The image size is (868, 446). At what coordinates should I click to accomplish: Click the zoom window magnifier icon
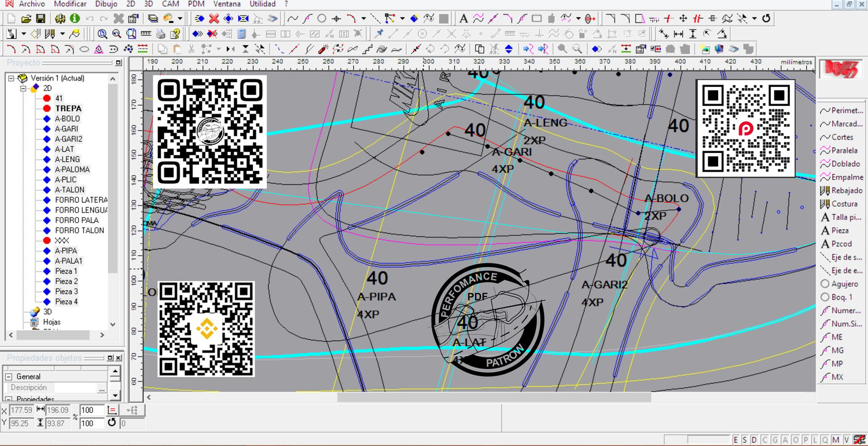(x=131, y=34)
